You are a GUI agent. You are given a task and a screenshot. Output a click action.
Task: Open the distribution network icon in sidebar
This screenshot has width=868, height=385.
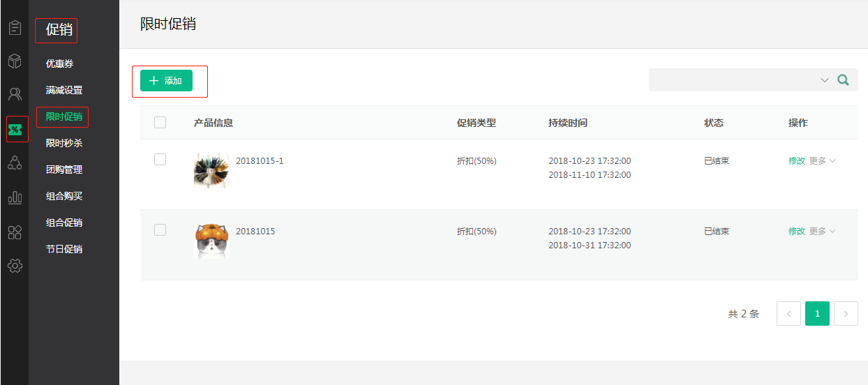pos(15,163)
